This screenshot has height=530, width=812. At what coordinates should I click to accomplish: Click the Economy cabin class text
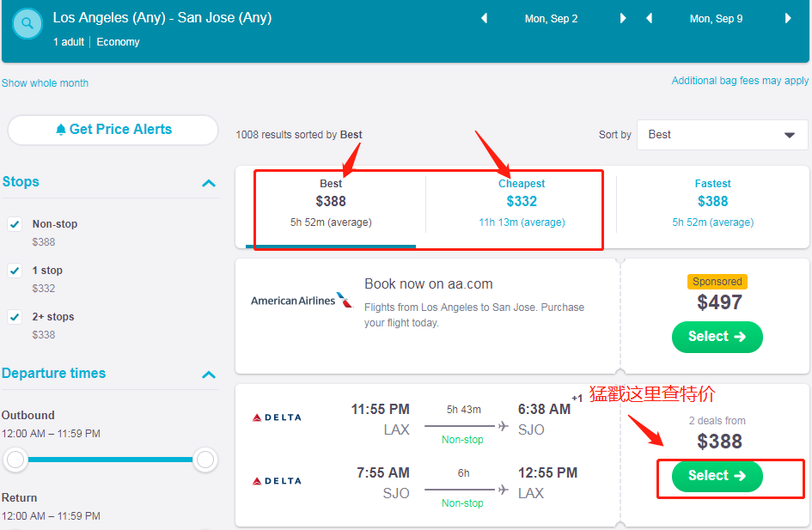pyautogui.click(x=118, y=42)
